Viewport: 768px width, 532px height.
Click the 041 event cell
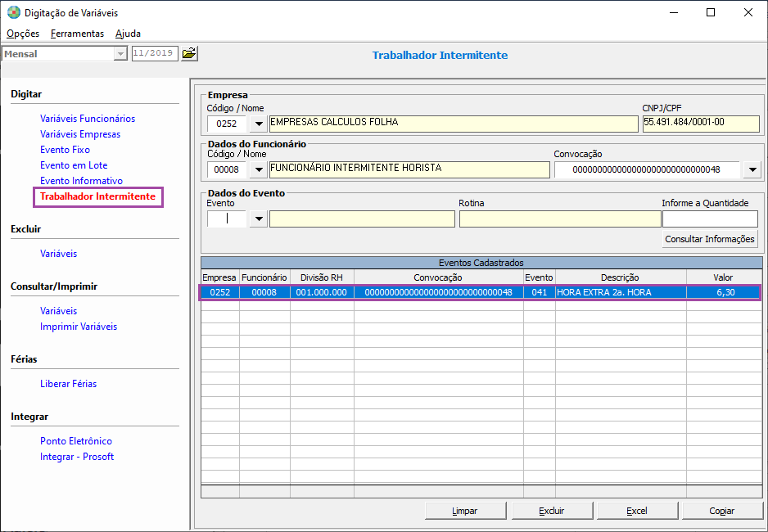point(540,292)
